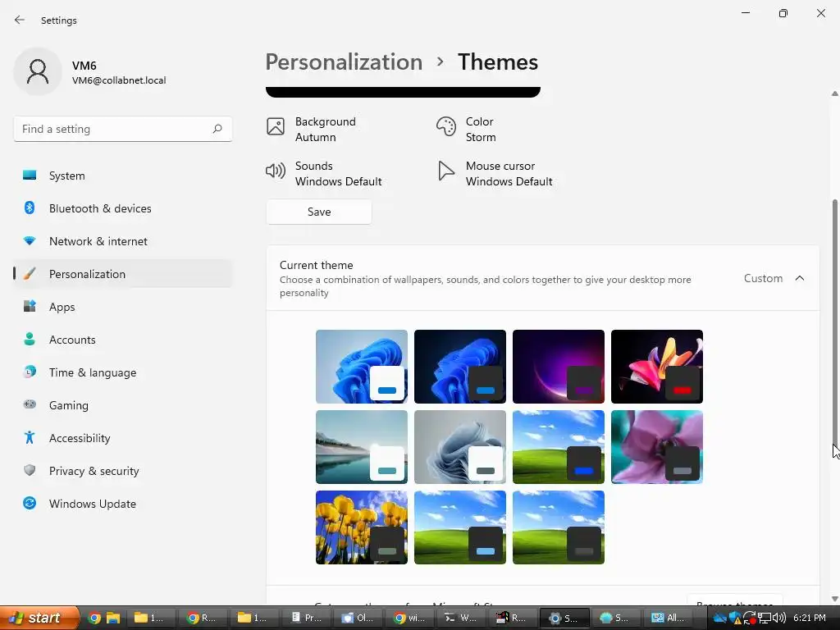840x630 pixels.
Task: Switch to terminal 'W...' taskbar window
Action: click(x=462, y=618)
